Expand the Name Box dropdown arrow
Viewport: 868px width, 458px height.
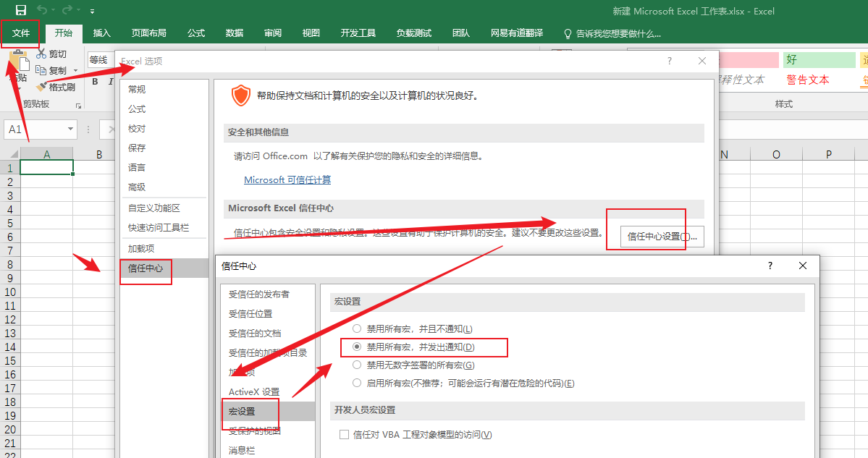[70, 130]
